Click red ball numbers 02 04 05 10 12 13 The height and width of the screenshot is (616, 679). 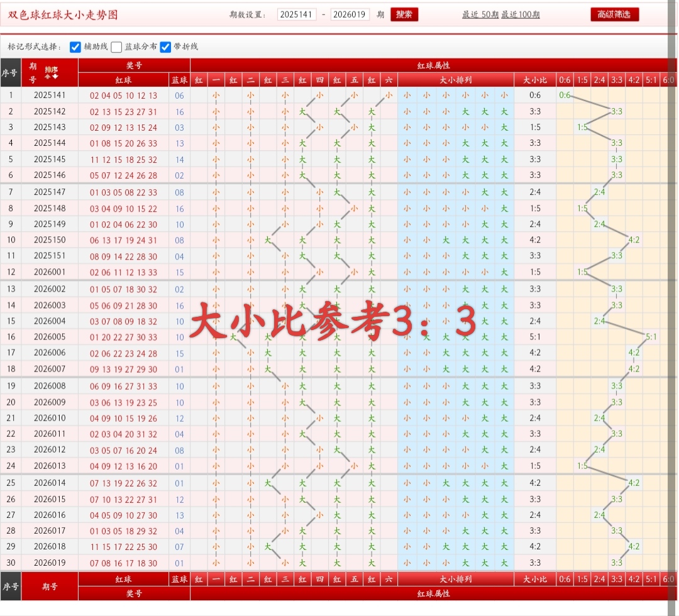(123, 96)
